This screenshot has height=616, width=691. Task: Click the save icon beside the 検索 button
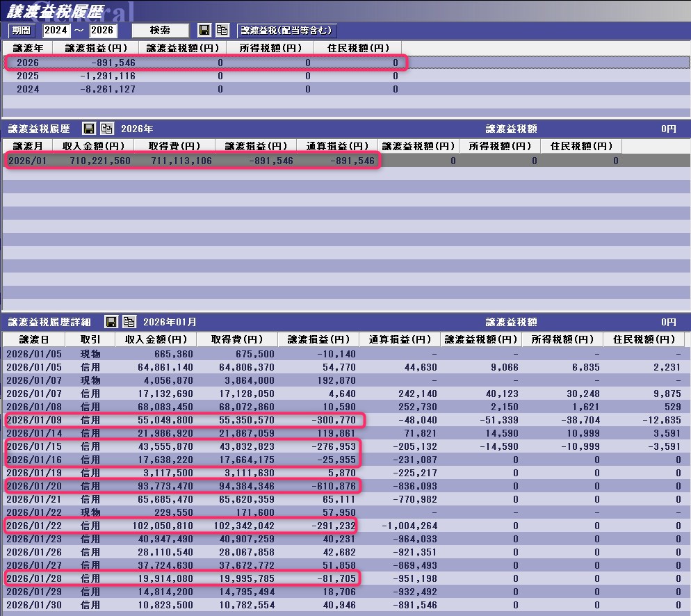204,31
